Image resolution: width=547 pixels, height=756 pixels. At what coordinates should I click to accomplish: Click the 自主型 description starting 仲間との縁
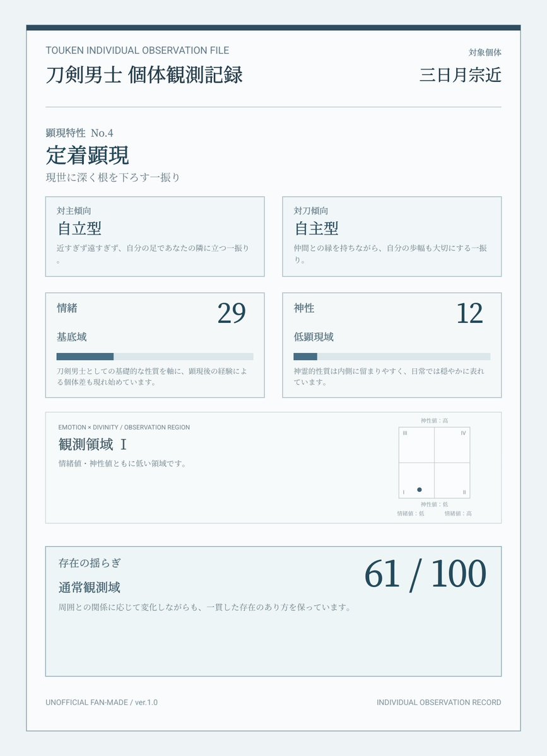tap(391, 254)
